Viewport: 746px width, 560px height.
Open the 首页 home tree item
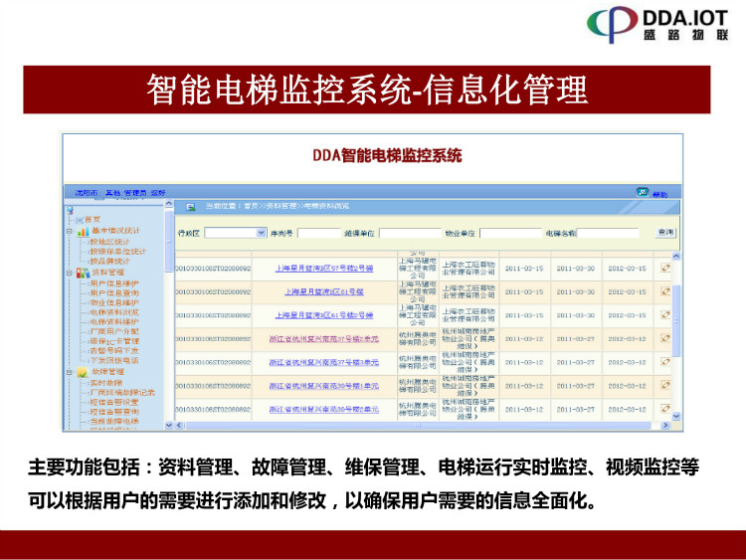click(x=93, y=220)
